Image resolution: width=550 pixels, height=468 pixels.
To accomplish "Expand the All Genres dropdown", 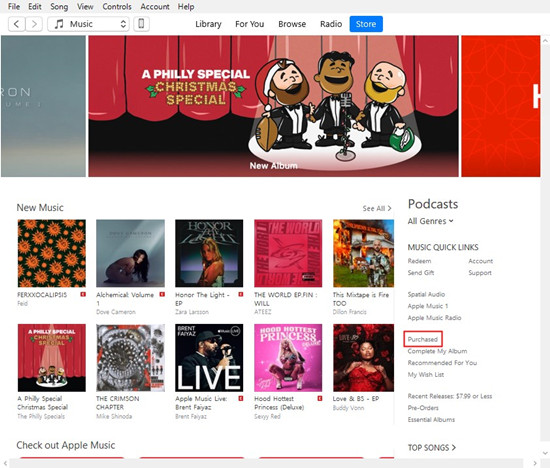I will (x=430, y=221).
